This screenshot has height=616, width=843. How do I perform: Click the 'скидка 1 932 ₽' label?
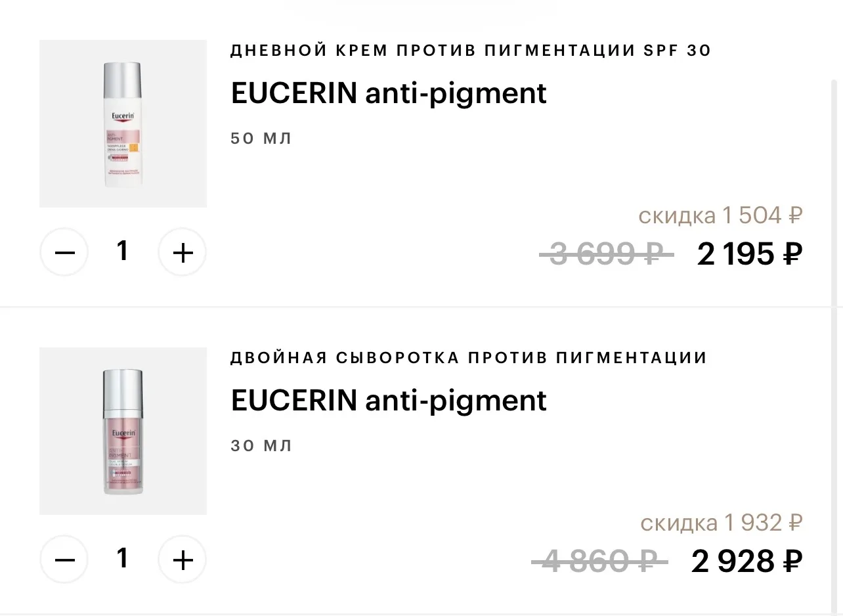point(722,523)
